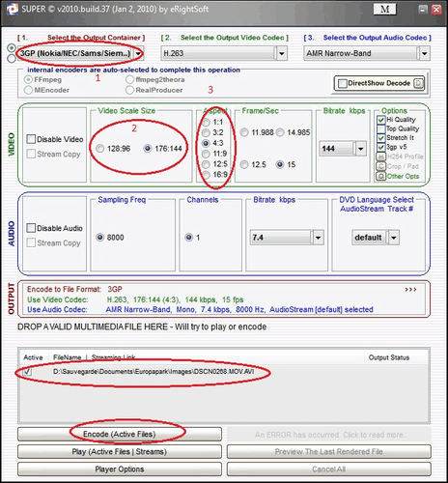Open the AudioStream Track default dropdown
The height and width of the screenshot is (483, 448).
point(394,238)
